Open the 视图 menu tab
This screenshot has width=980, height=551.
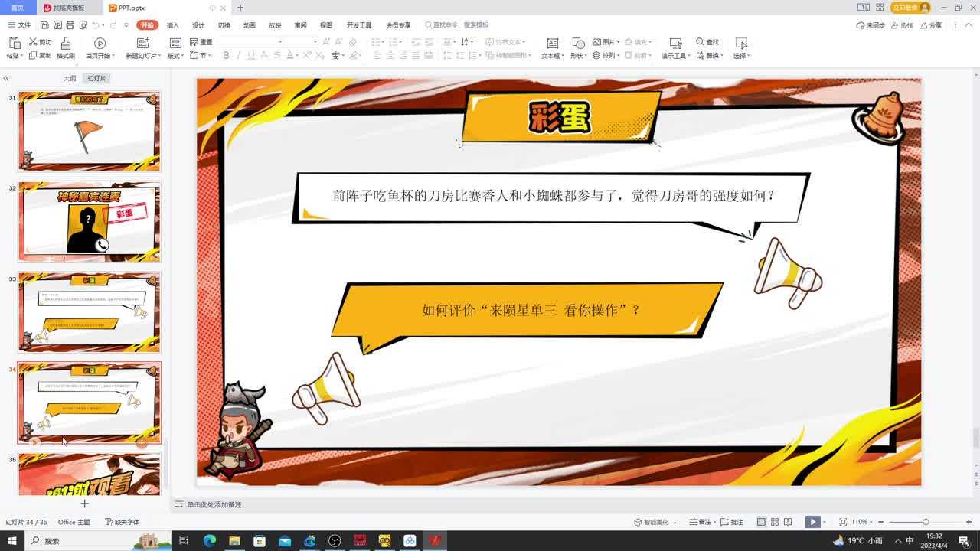click(325, 24)
